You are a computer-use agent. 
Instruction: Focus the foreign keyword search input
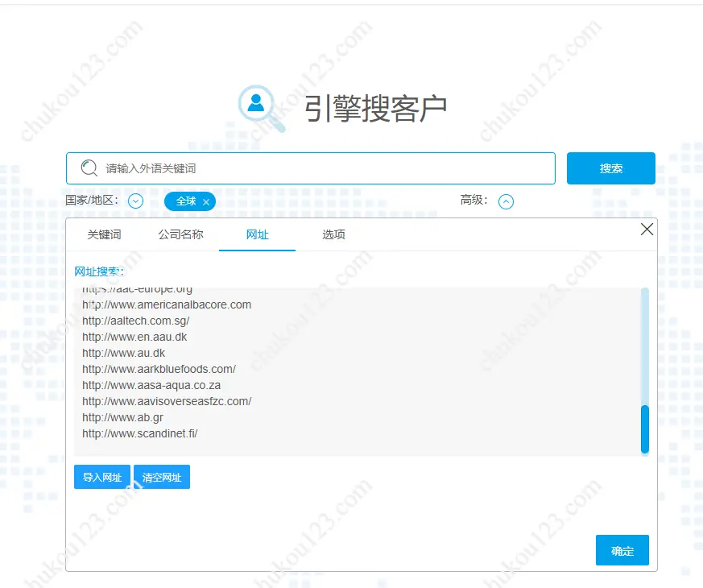tap(322, 168)
